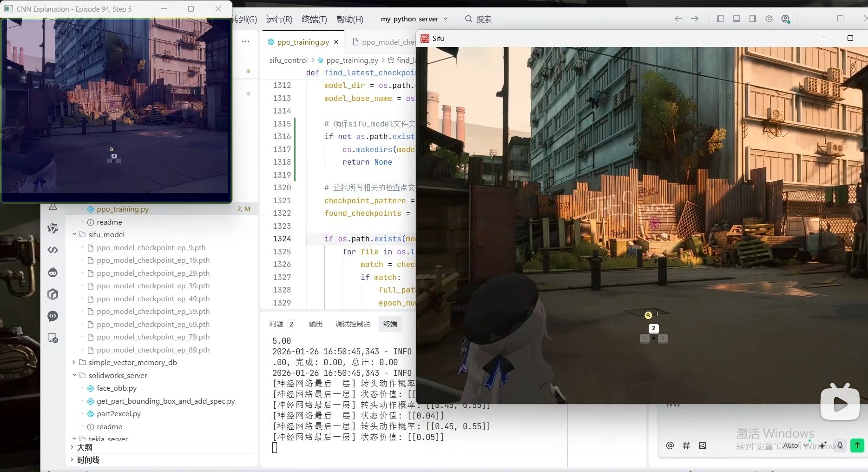868x472 pixels.
Task: Open the 运行(R) menu
Action: [279, 19]
